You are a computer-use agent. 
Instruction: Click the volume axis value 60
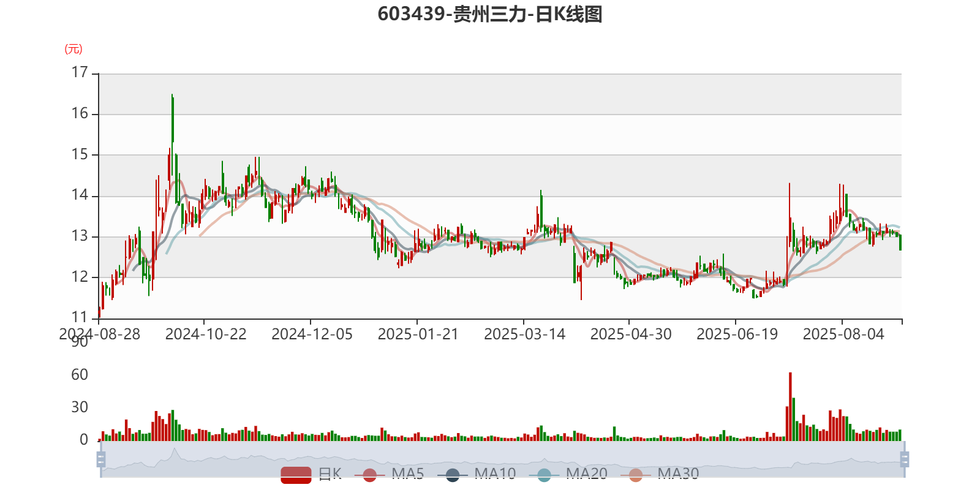pyautogui.click(x=80, y=375)
